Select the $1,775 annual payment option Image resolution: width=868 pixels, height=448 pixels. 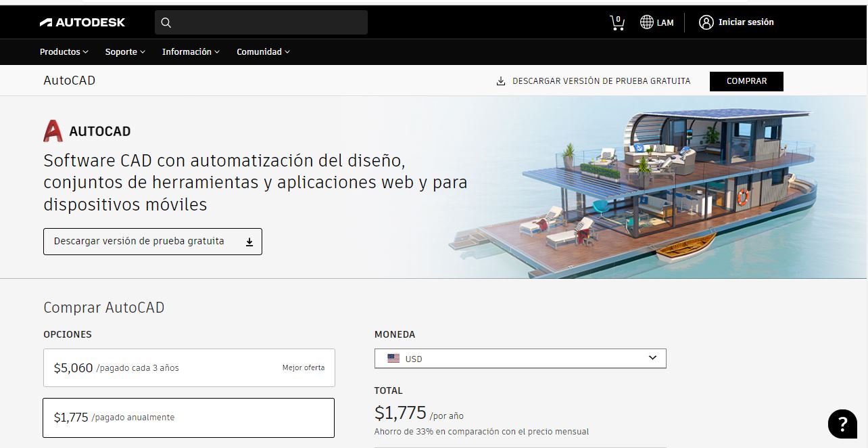pyautogui.click(x=189, y=418)
